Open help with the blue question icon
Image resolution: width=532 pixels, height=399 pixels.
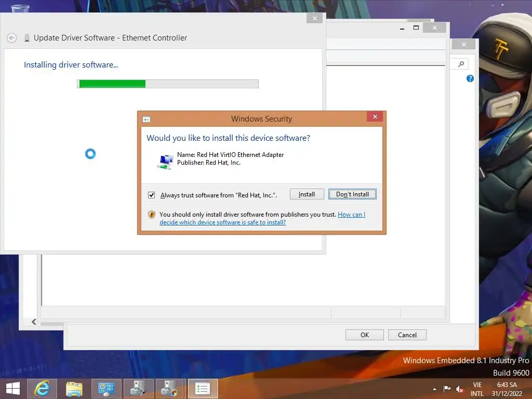pos(470,79)
